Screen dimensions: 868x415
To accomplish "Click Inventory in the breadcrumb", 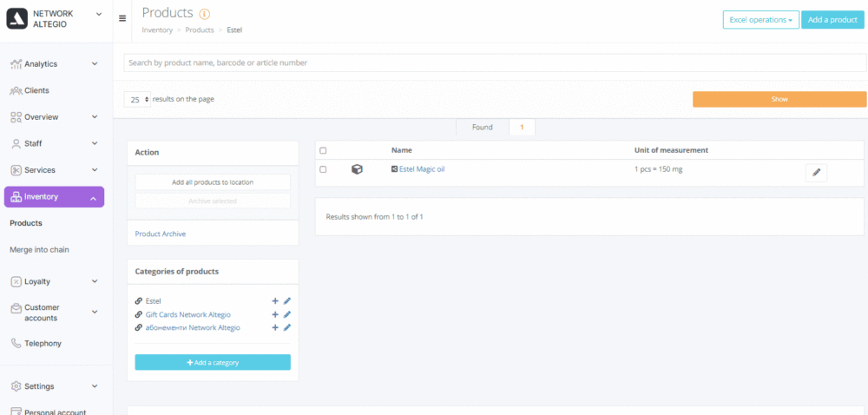I will pos(157,30).
